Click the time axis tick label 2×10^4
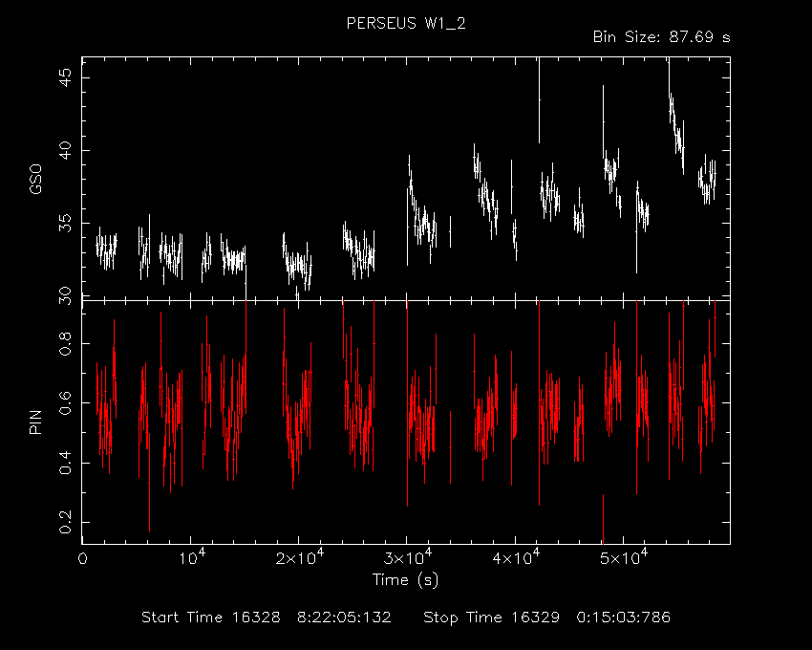812x650 pixels. click(300, 557)
